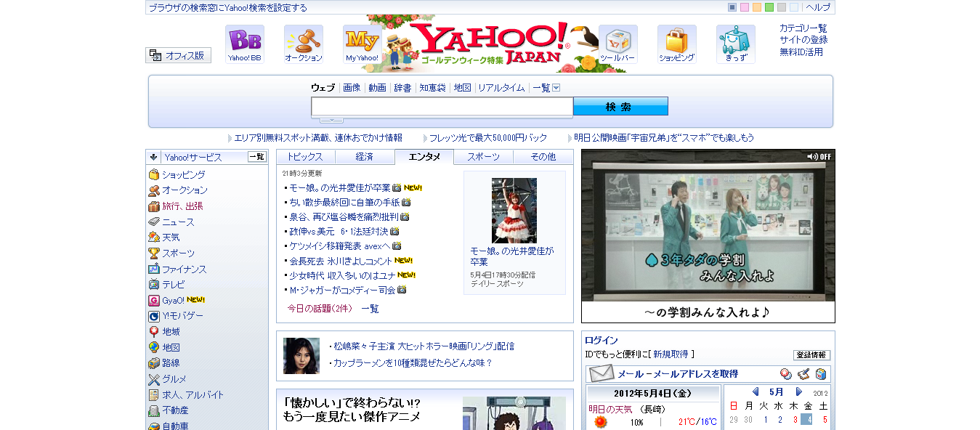This screenshot has width=980, height=430.
Task: Click the オフィス版 button
Action: click(179, 55)
